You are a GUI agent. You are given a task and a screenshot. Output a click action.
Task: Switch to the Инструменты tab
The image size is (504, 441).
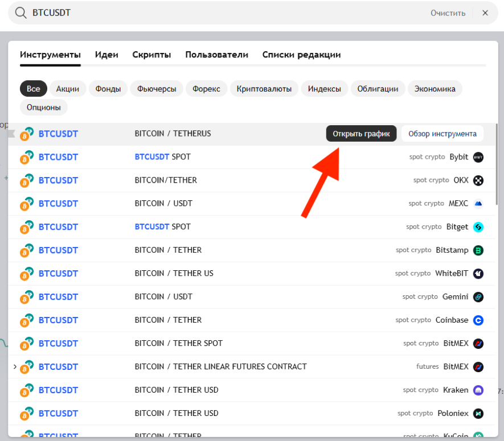(x=50, y=55)
